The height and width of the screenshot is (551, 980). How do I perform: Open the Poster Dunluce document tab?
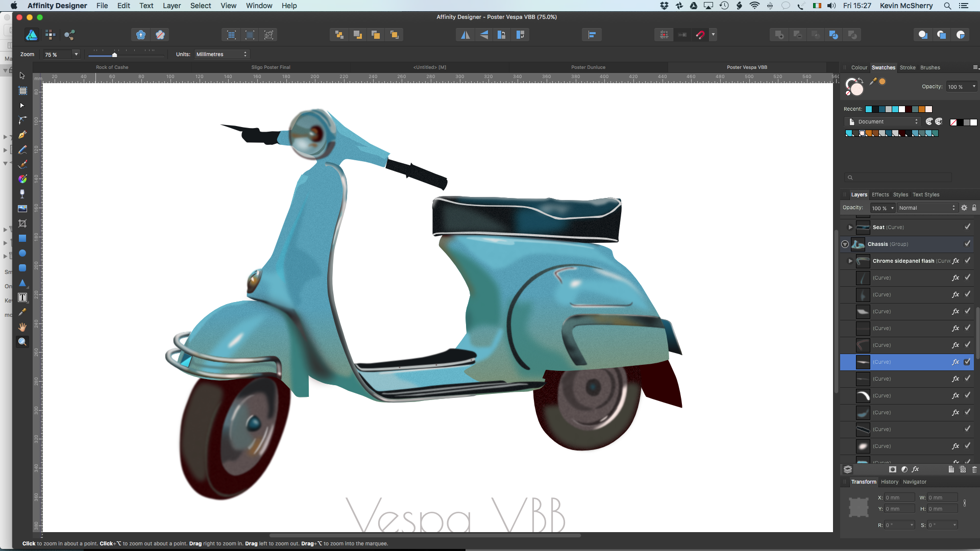588,67
